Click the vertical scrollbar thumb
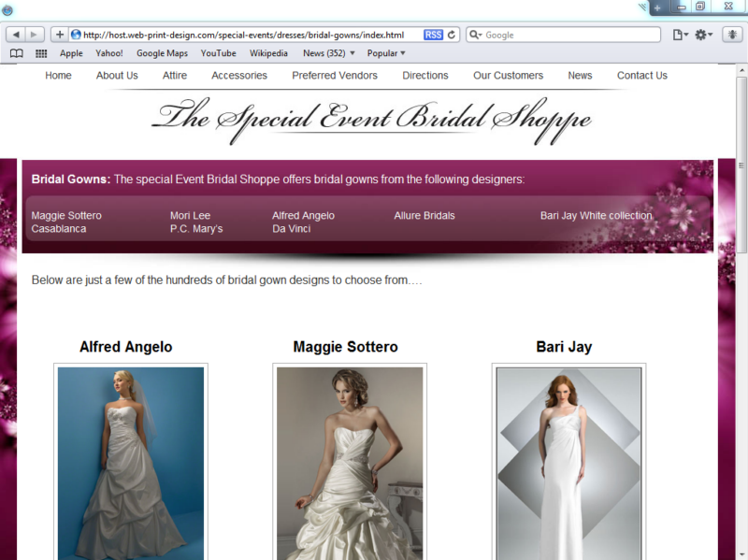 click(x=741, y=165)
